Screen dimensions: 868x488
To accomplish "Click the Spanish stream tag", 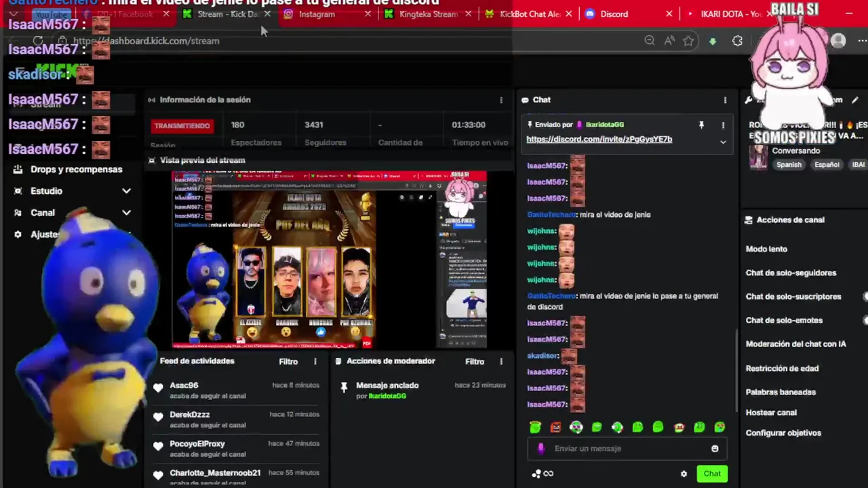I will click(x=789, y=165).
